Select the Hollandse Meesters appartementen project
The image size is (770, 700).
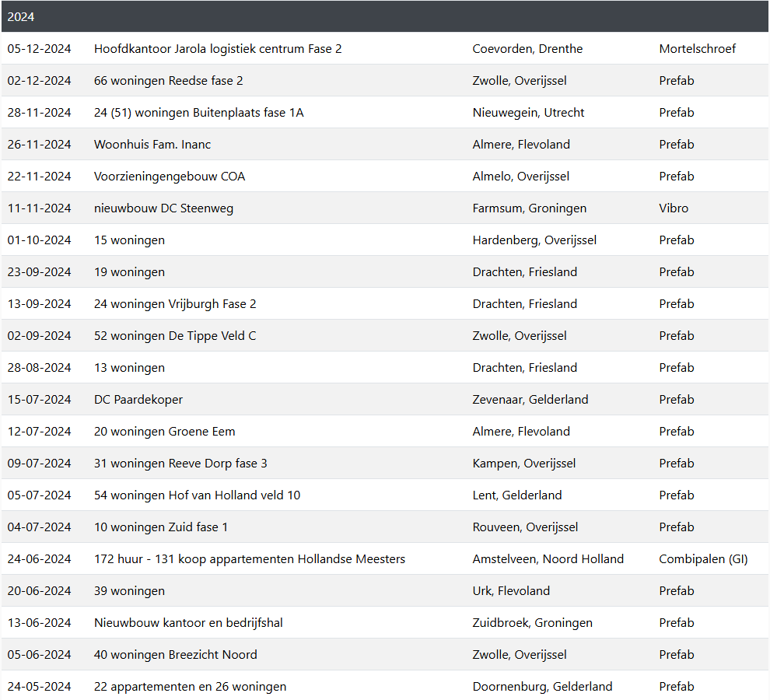point(250,559)
